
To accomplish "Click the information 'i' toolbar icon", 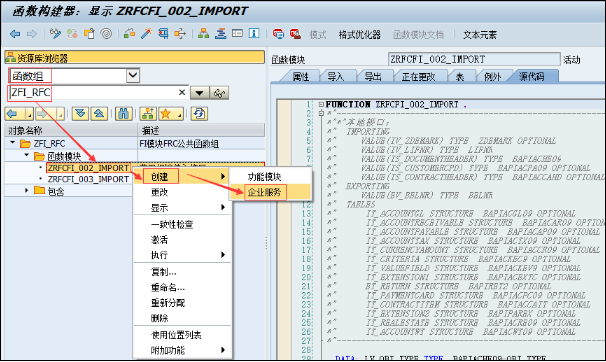I will 254,34.
